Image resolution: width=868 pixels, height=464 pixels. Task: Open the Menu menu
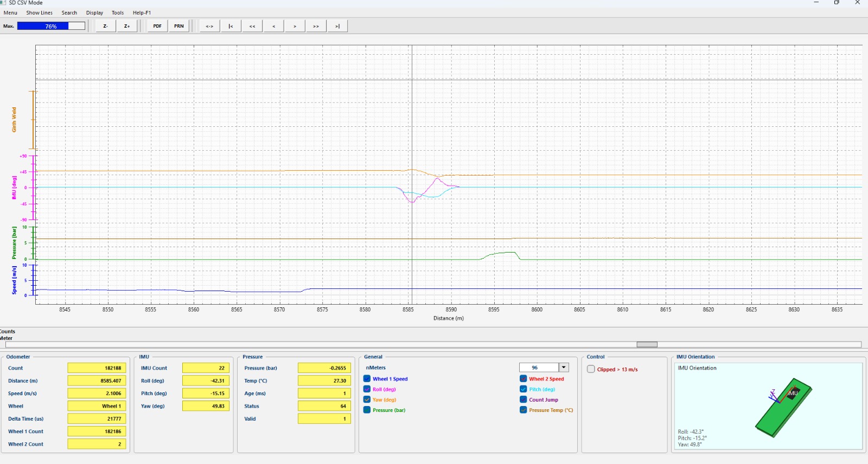[x=10, y=12]
